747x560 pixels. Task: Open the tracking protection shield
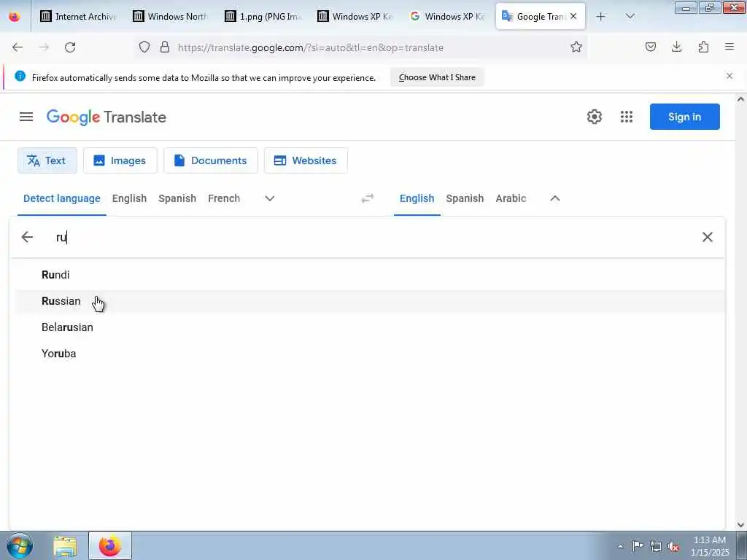click(144, 47)
